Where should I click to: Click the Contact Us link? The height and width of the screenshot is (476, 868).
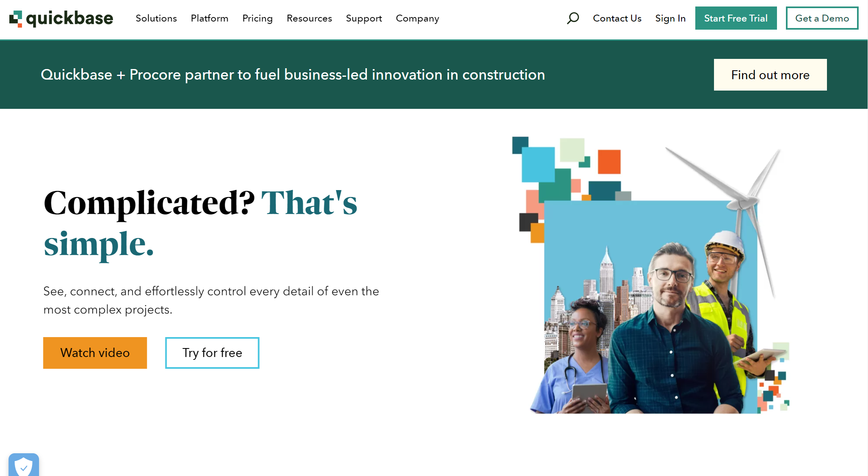pyautogui.click(x=617, y=19)
